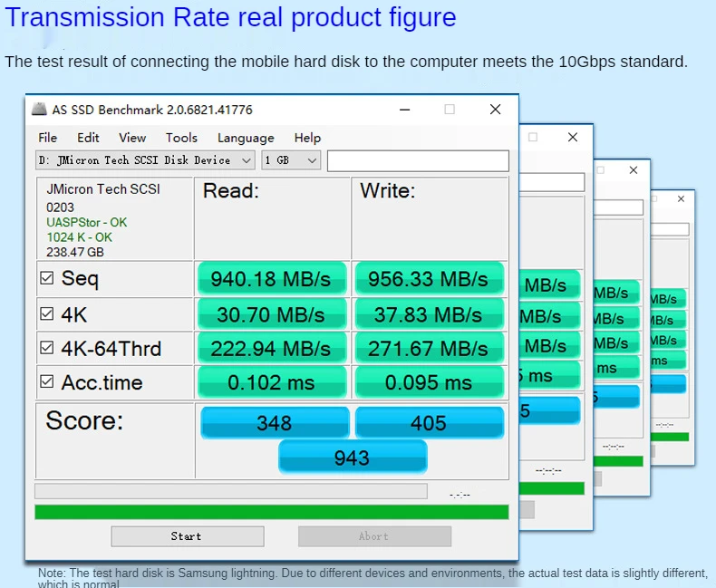
Task: Open the File menu
Action: [x=47, y=138]
